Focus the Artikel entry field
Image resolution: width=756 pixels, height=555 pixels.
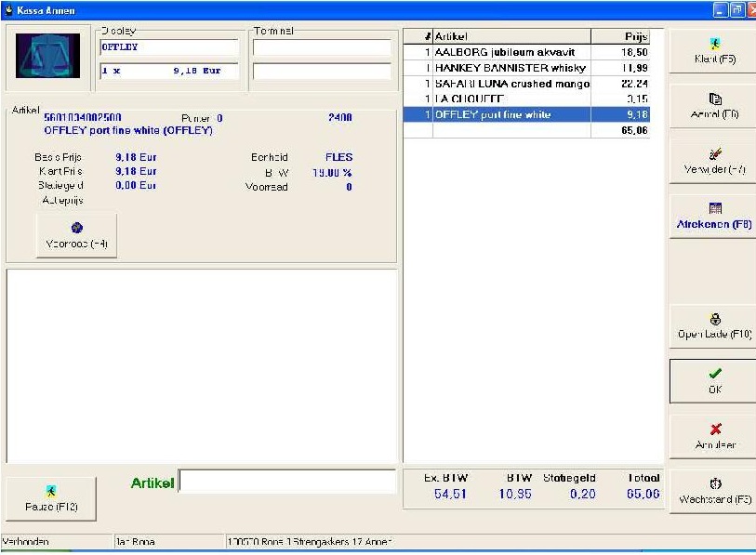[x=287, y=482]
